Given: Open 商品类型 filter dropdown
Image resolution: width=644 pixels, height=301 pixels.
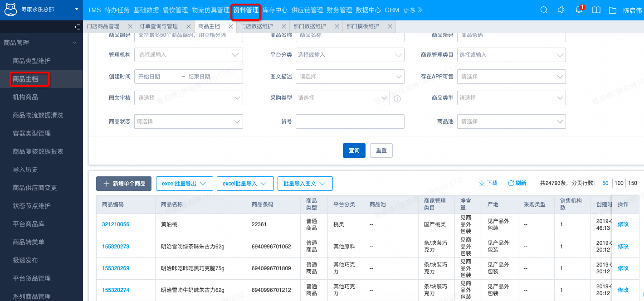Looking at the screenshot, I should point(512,98).
